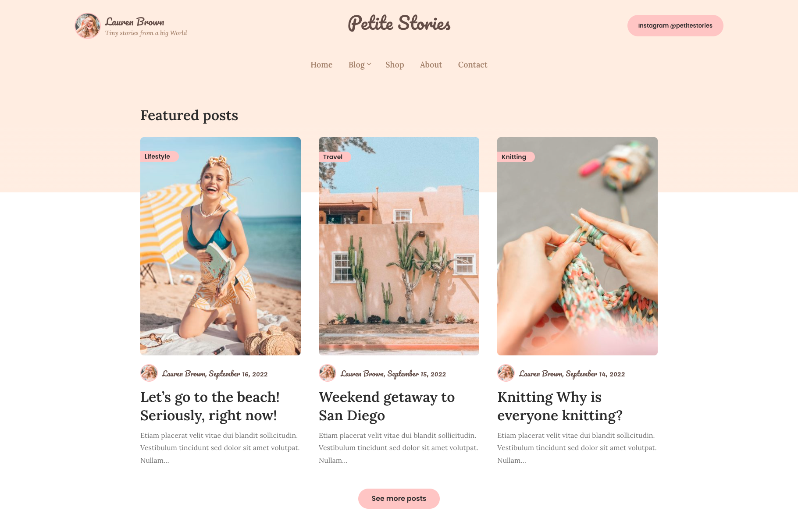Open the Contact navigation item
The width and height of the screenshot is (798, 532).
point(473,65)
